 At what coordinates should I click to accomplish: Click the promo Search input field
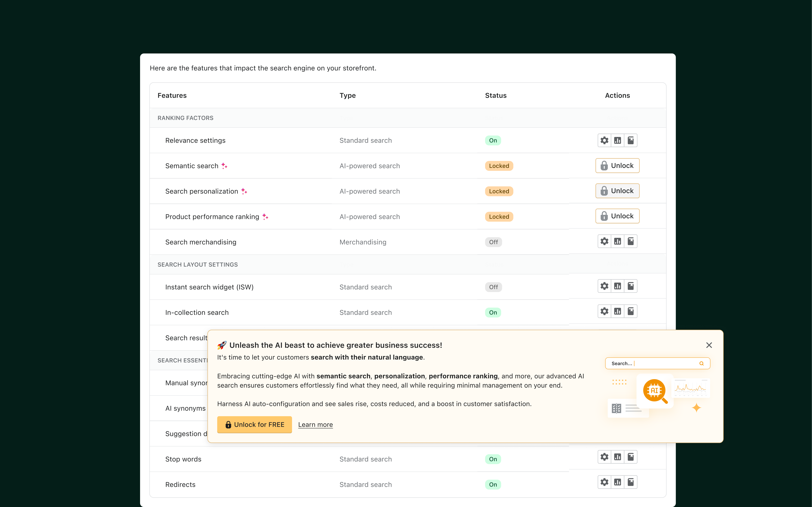click(x=654, y=363)
